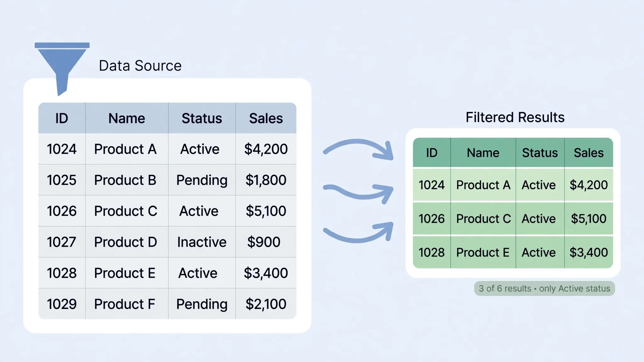This screenshot has width=644, height=362.
Task: Click the funnel filter icon
Action: click(x=62, y=69)
